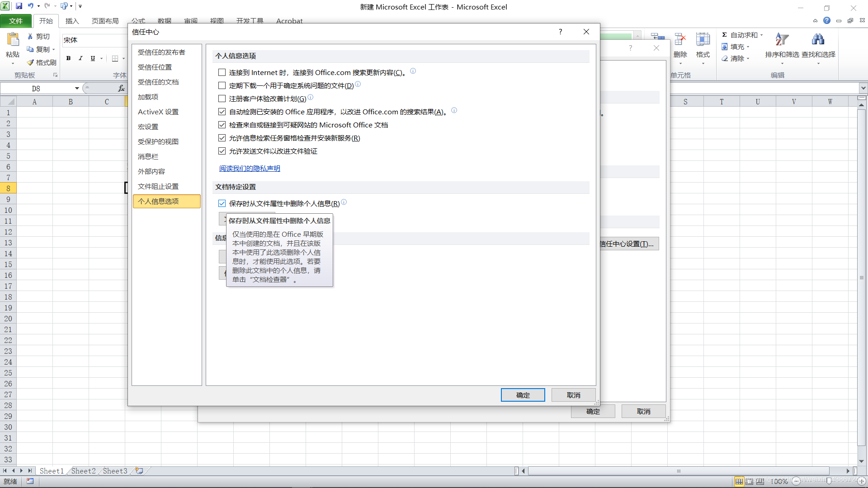Check Customer Experience Improvement Program signup
This screenshot has height=488, width=868.
(222, 99)
